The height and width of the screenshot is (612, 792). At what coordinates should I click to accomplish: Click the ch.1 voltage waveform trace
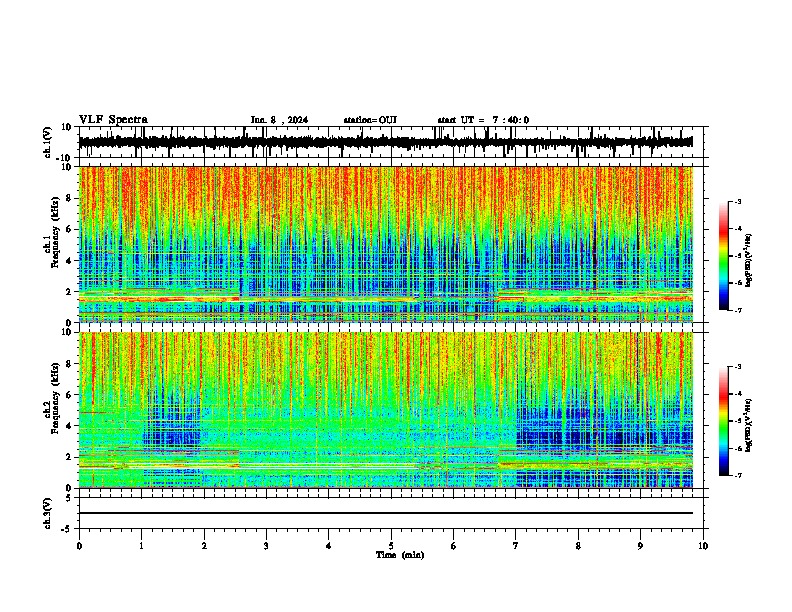pyautogui.click(x=386, y=142)
